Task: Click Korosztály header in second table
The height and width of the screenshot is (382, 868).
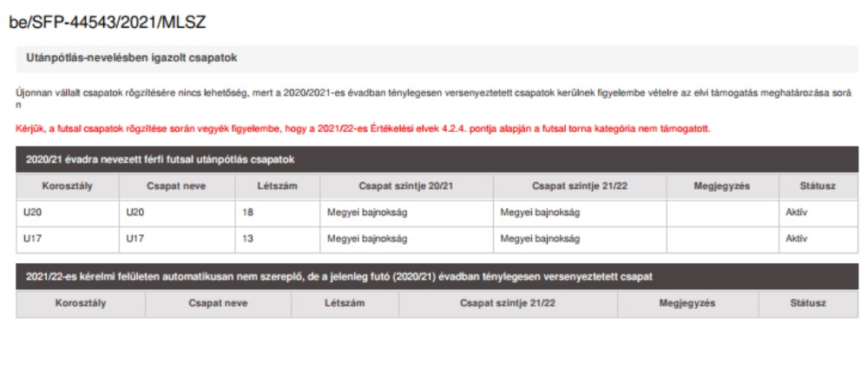Action: [81, 303]
